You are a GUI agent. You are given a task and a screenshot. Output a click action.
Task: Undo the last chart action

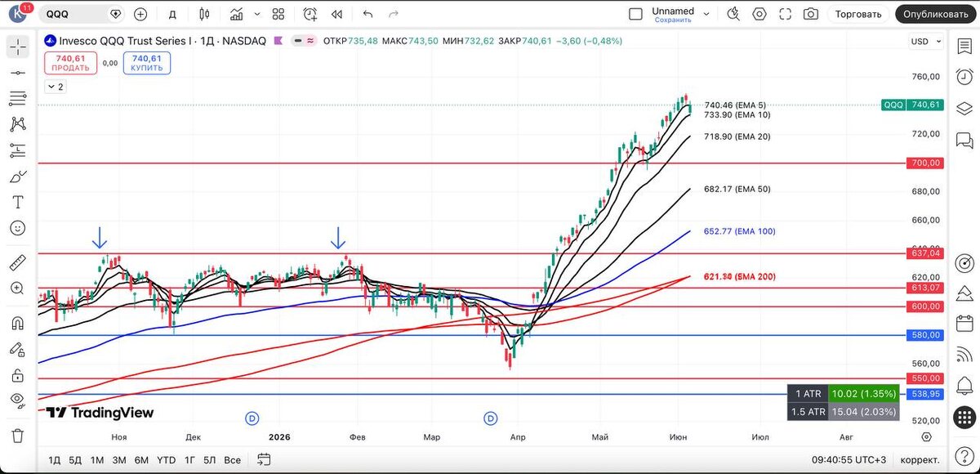[x=367, y=14]
